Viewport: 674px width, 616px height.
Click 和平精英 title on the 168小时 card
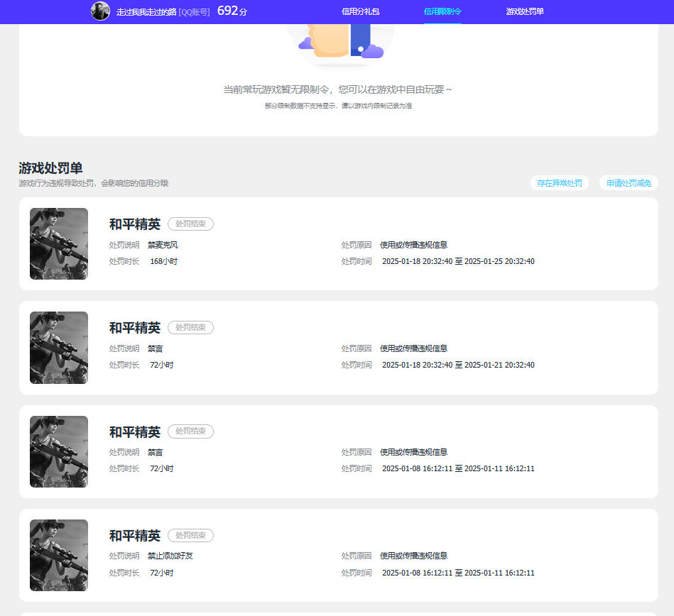(134, 224)
